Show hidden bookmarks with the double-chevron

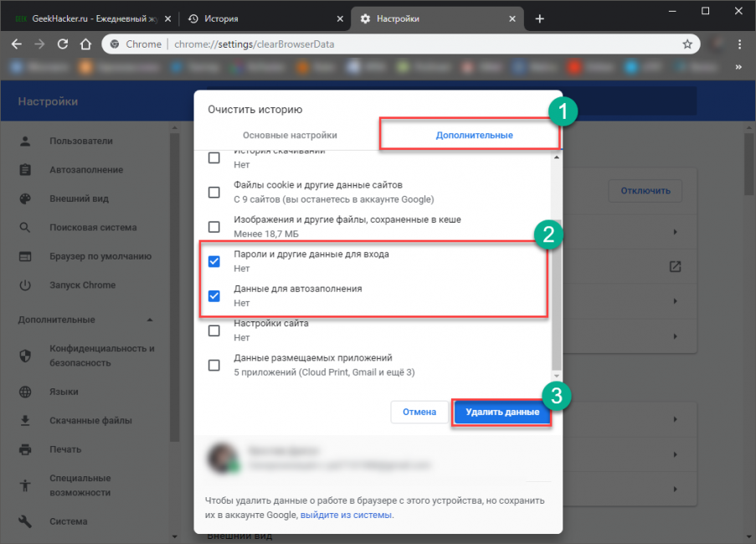coord(738,67)
